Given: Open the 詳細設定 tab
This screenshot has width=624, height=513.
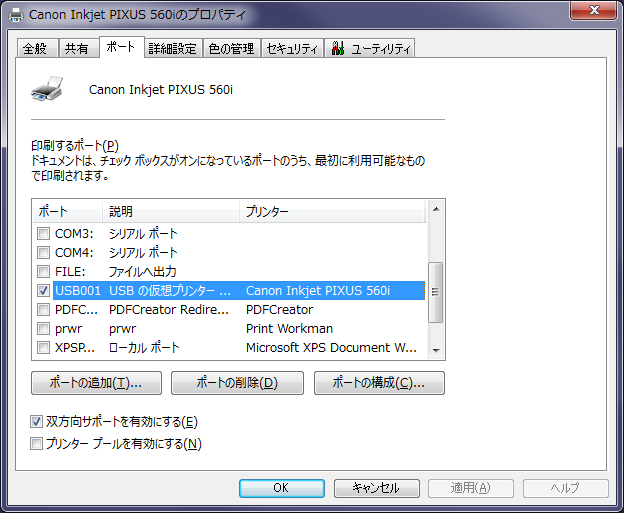Looking at the screenshot, I should coord(172,48).
